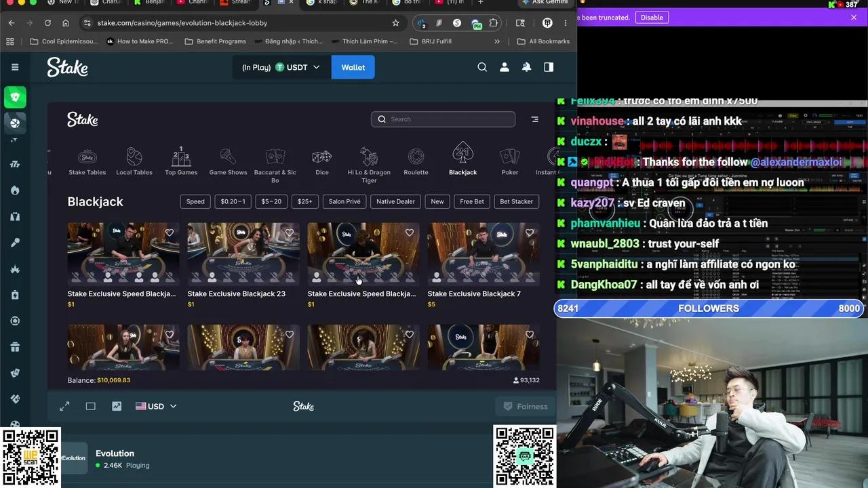868x488 pixels.
Task: Open the gift box promotions sidebar icon
Action: 15,347
